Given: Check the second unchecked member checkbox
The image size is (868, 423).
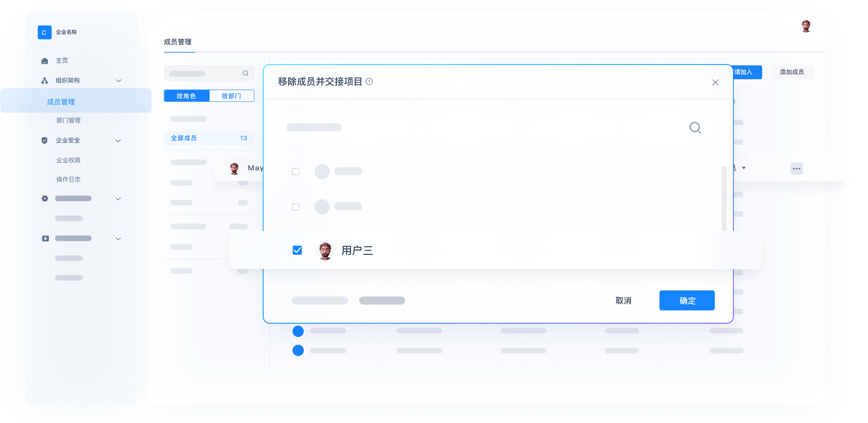Looking at the screenshot, I should (x=296, y=207).
